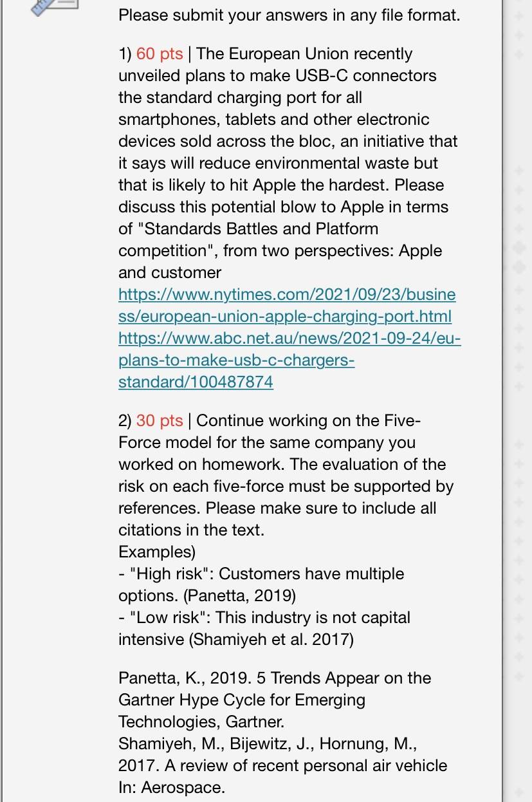Open the abc.net.au USB-C chargers link
The image size is (532, 802).
(x=289, y=360)
